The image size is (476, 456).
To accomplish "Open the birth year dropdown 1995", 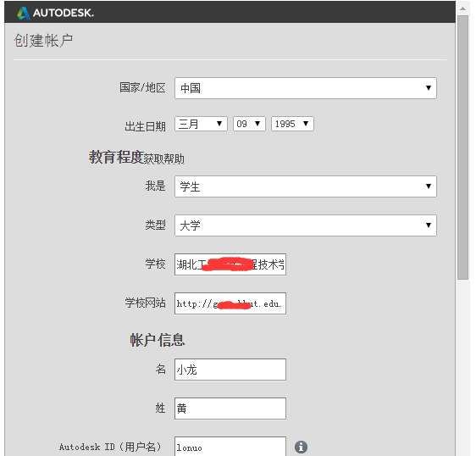I will click(x=292, y=124).
